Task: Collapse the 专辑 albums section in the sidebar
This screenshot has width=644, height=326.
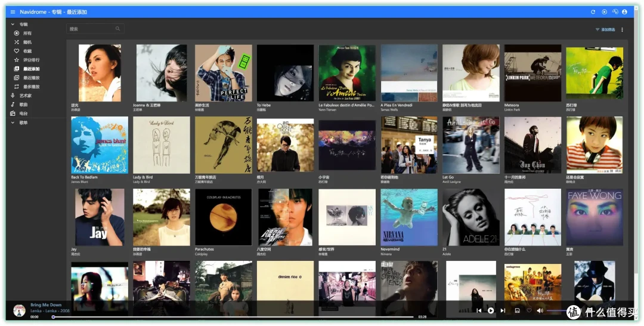Action: (x=13, y=24)
